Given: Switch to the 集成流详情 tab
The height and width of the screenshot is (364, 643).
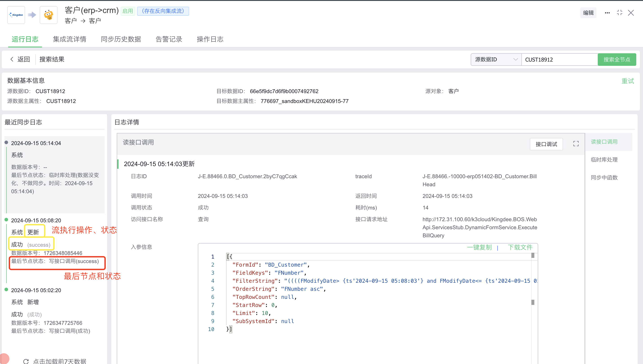Looking at the screenshot, I should (x=69, y=39).
